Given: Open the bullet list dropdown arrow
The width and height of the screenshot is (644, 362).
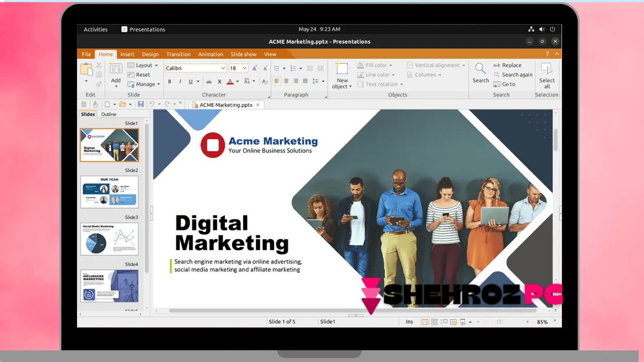Looking at the screenshot, I should tap(284, 68).
